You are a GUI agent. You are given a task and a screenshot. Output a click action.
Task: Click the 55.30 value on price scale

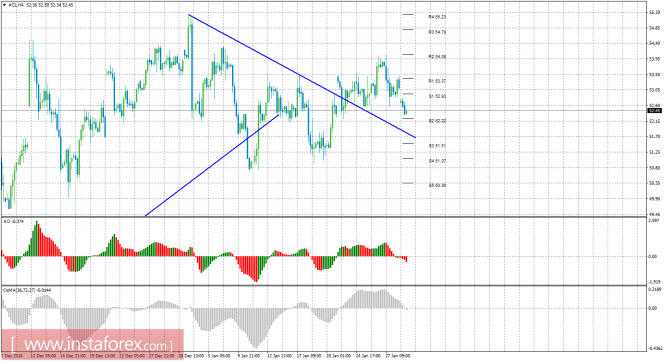point(654,13)
